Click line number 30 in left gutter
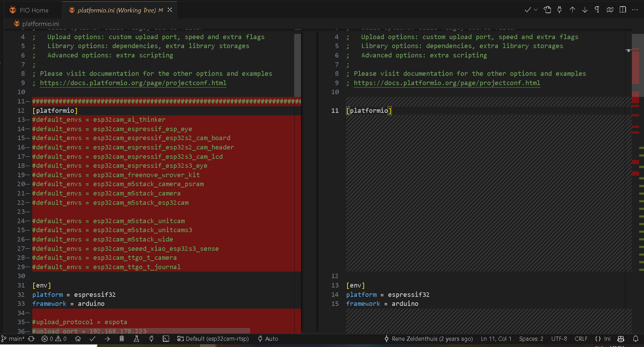Image resolution: width=644 pixels, height=347 pixels. (21, 276)
